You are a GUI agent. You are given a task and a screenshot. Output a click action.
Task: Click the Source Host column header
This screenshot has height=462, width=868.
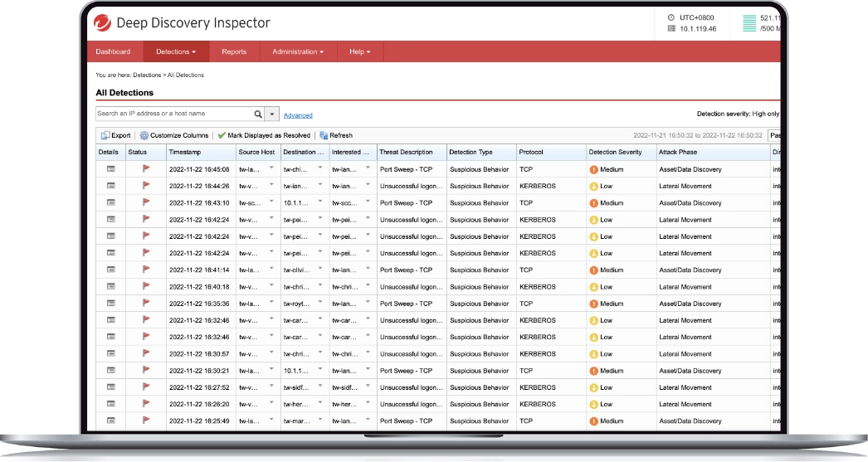pos(258,152)
